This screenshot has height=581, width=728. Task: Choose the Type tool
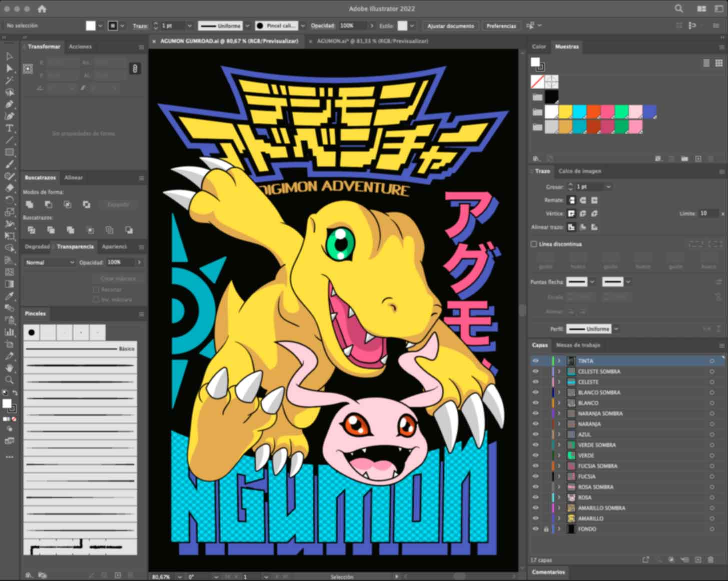click(x=9, y=128)
